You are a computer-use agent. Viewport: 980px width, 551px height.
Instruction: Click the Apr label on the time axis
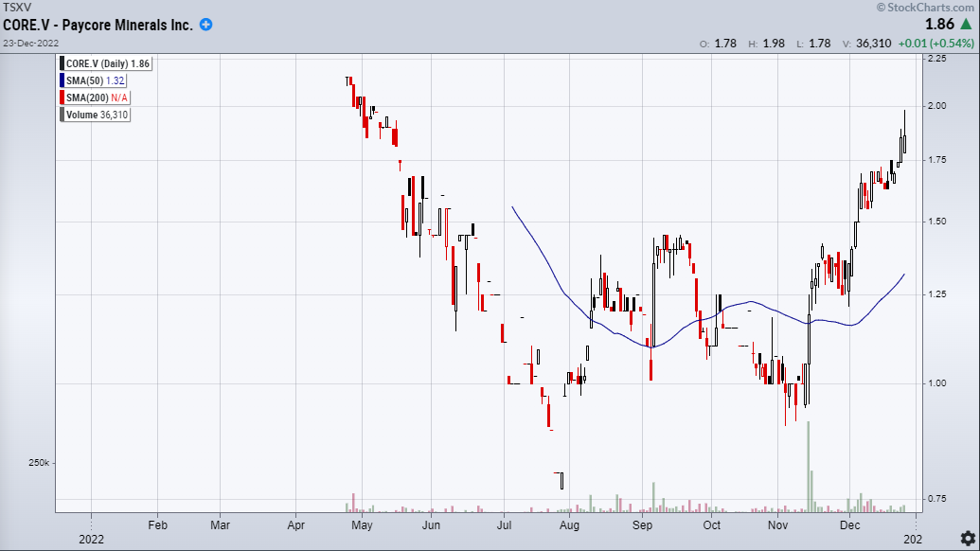295,525
